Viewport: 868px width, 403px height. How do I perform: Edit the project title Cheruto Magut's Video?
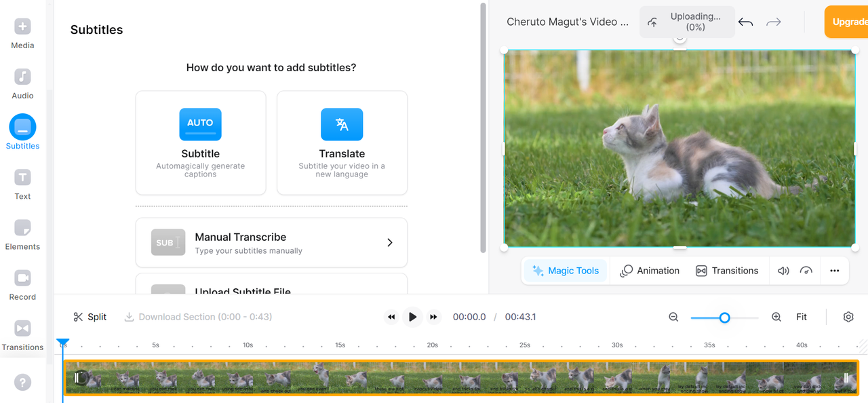point(568,22)
